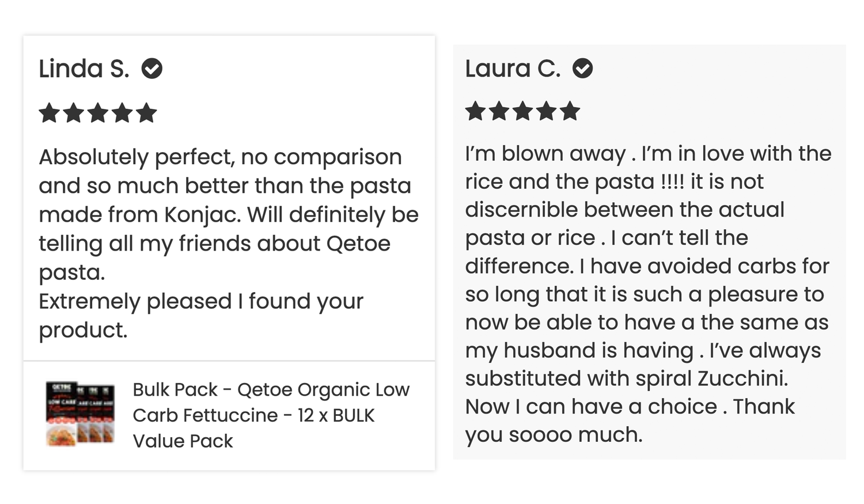Open the Qetoe Fettuccine bulk pack product image
The width and height of the screenshot is (864, 504).
tap(80, 414)
